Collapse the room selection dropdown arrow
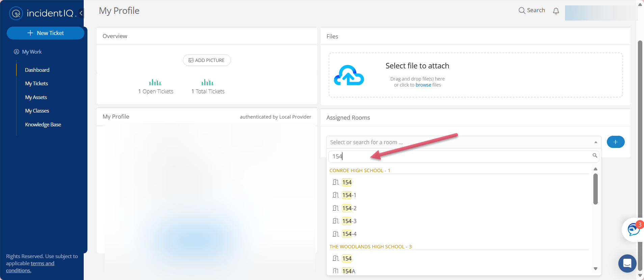644x280 pixels. 596,142
